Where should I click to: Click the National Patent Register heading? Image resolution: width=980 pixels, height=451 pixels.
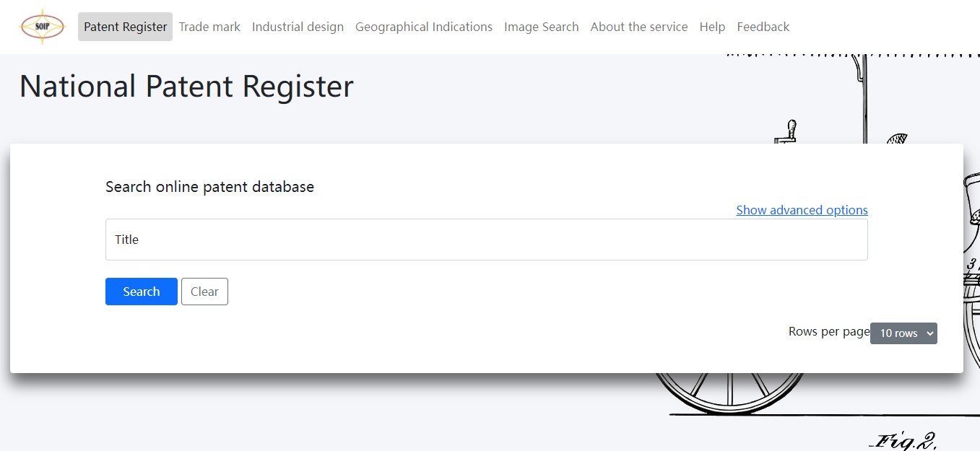(186, 87)
